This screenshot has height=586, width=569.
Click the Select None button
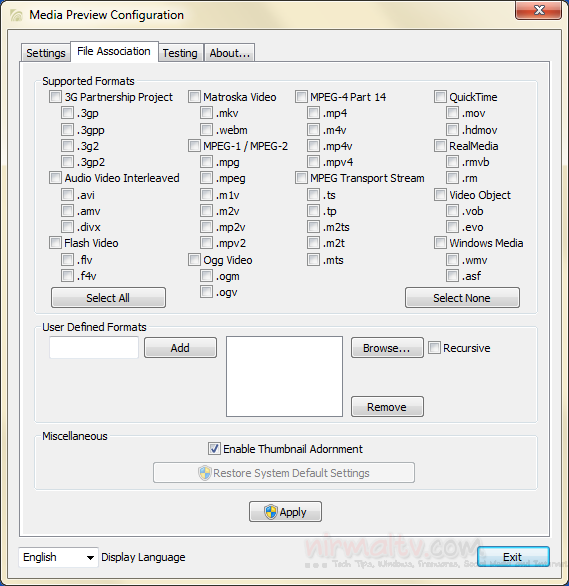coord(462,297)
